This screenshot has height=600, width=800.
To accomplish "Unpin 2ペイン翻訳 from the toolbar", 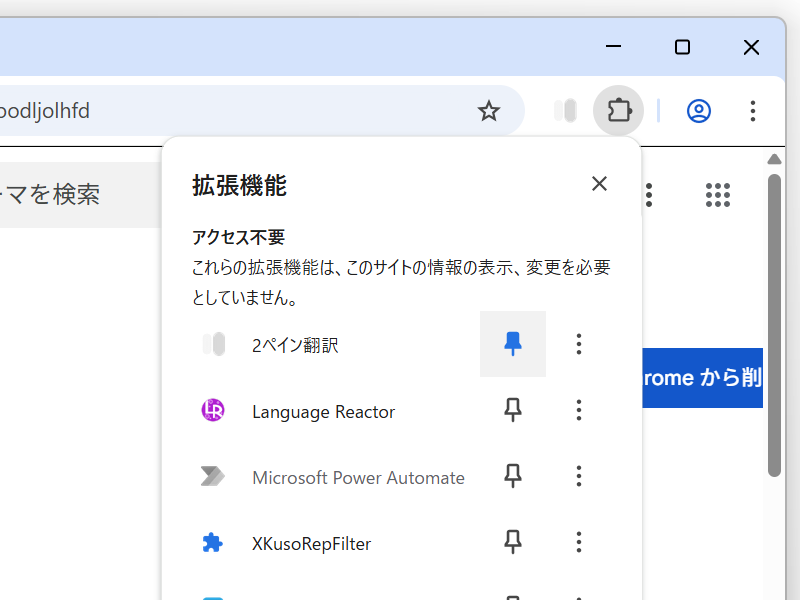I will (x=512, y=344).
